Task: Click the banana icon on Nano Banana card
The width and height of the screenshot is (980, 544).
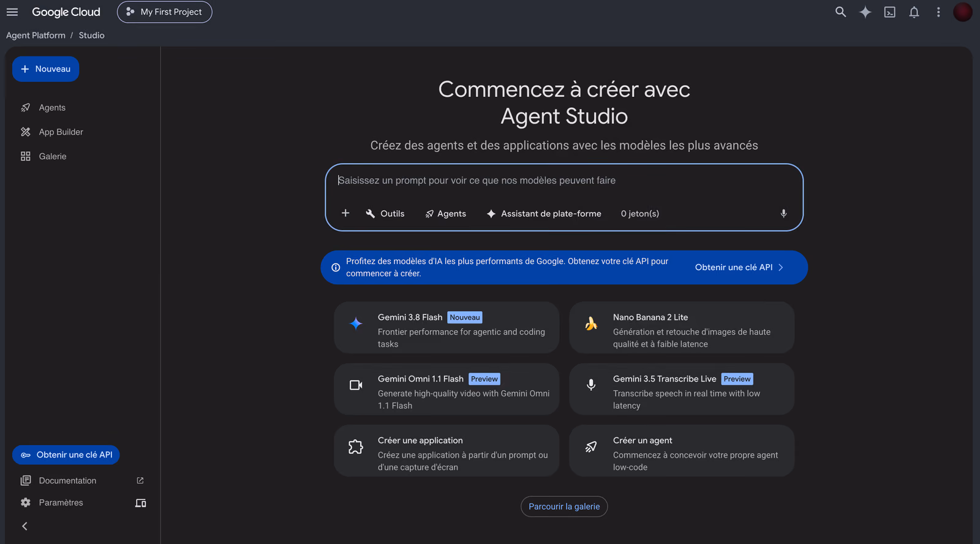Action: 591,323
